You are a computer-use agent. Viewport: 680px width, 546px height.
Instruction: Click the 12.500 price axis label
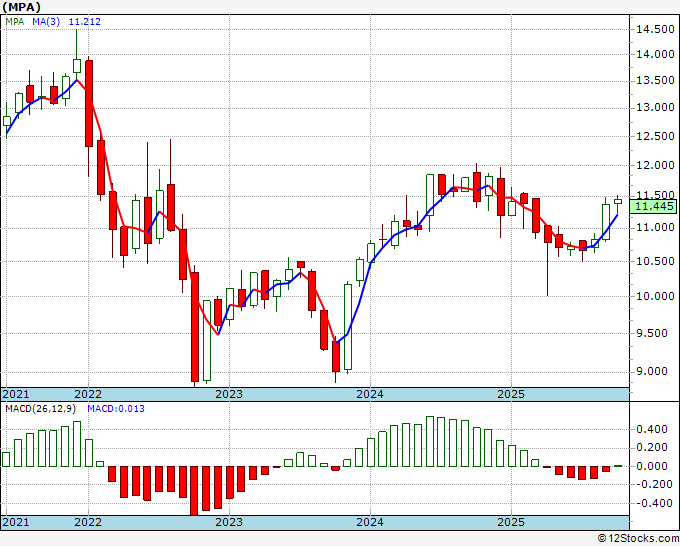tap(655, 136)
